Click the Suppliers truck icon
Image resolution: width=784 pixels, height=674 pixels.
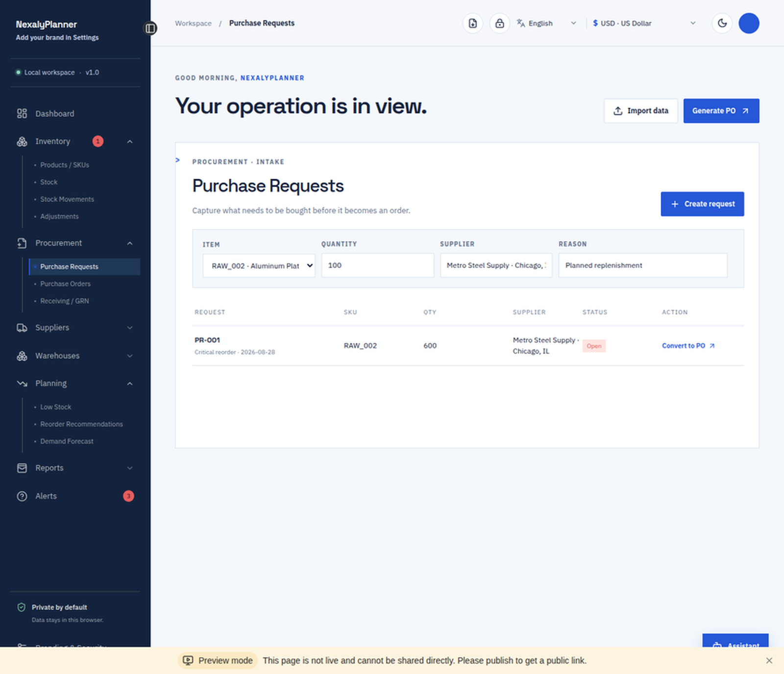click(x=22, y=328)
